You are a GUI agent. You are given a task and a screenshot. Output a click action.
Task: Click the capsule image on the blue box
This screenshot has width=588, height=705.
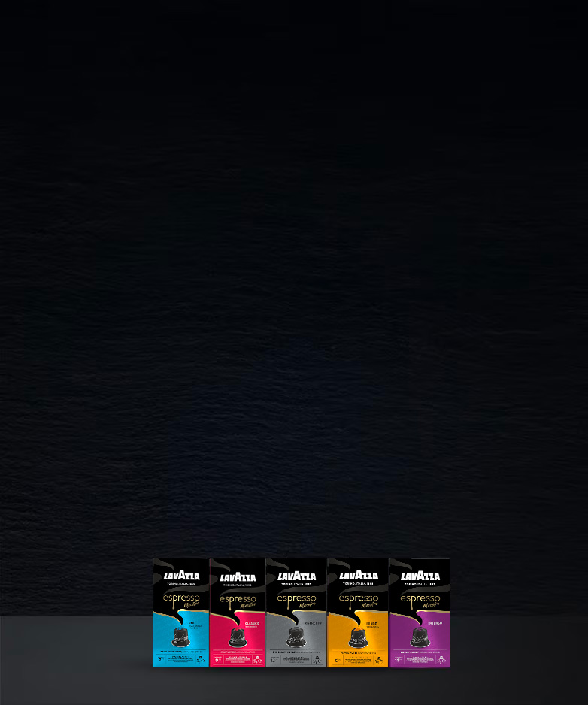click(x=180, y=637)
